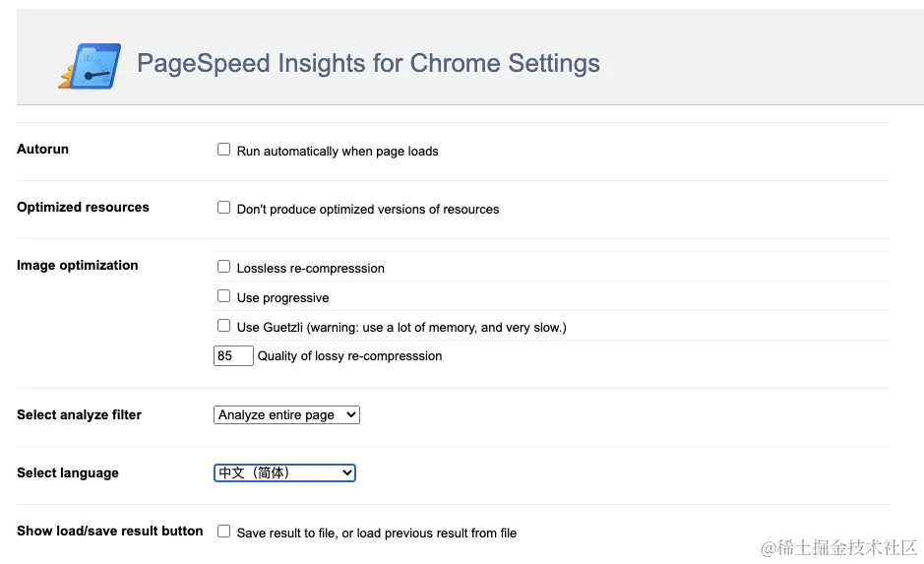Click the Autorun setting label
Image resolution: width=924 pixels, height=564 pixels.
[x=42, y=150]
